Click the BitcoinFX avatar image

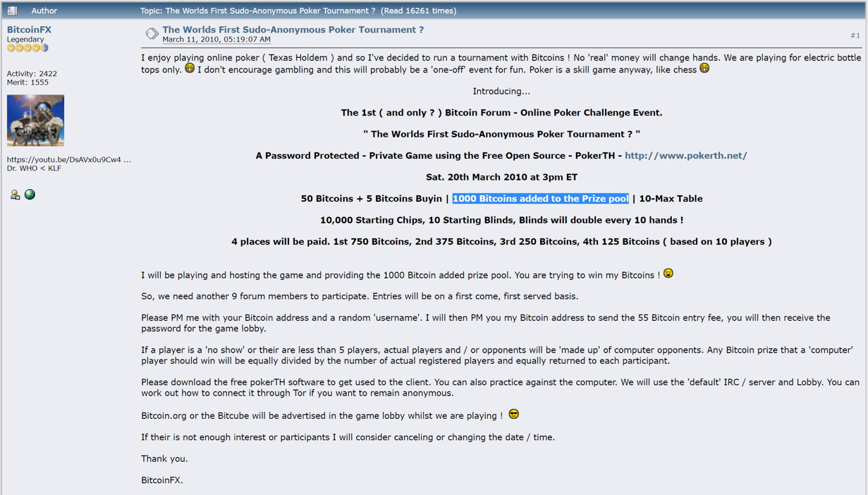35,121
